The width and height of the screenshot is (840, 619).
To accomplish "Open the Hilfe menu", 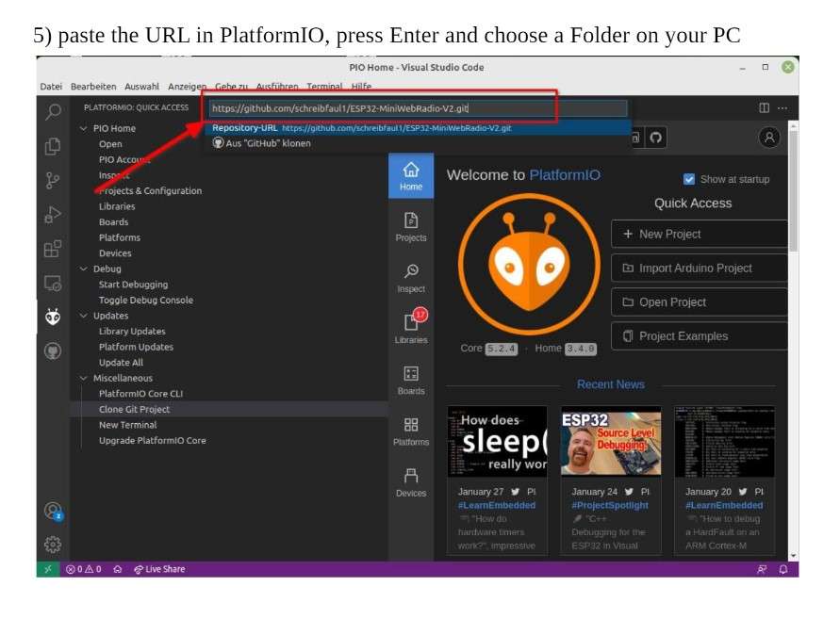I will [361, 87].
